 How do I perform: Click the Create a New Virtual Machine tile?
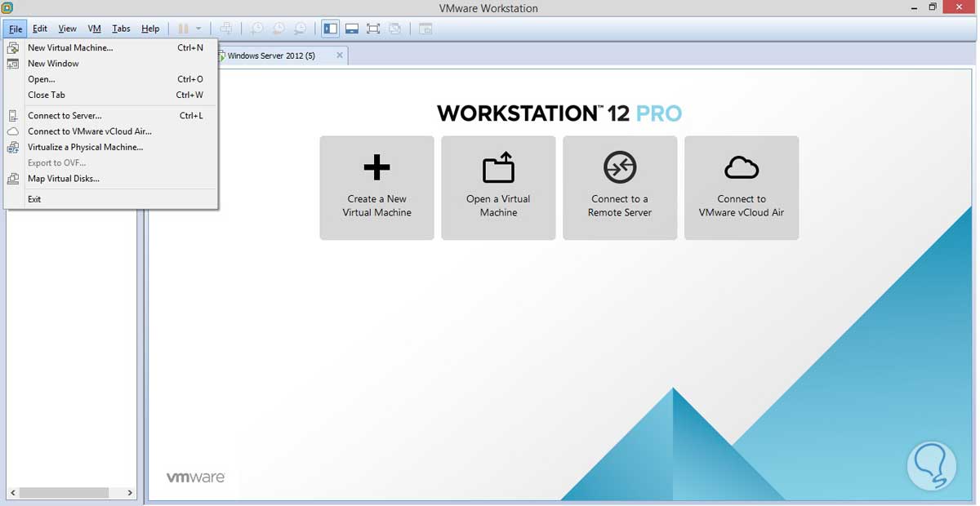tap(376, 188)
